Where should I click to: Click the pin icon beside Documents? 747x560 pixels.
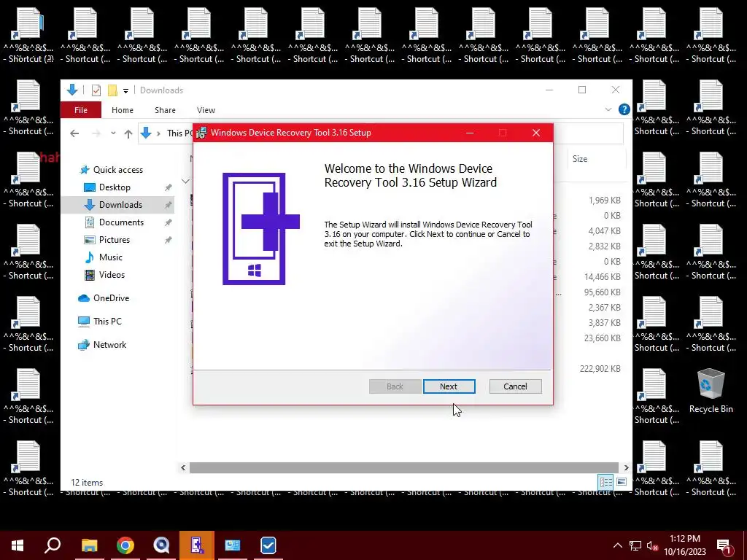pos(169,222)
